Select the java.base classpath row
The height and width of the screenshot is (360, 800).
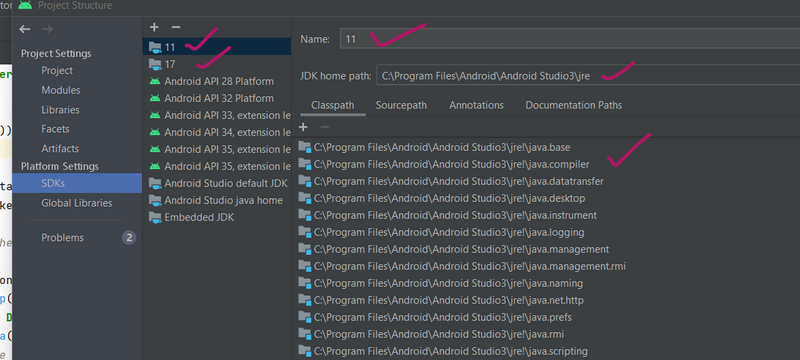coord(547,147)
